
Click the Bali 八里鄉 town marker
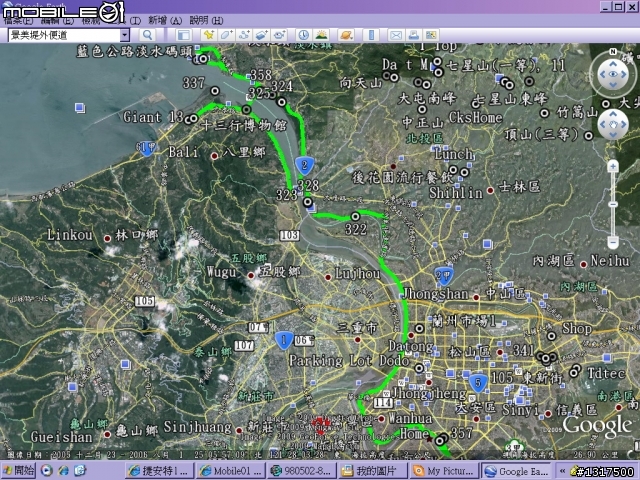pos(214,156)
